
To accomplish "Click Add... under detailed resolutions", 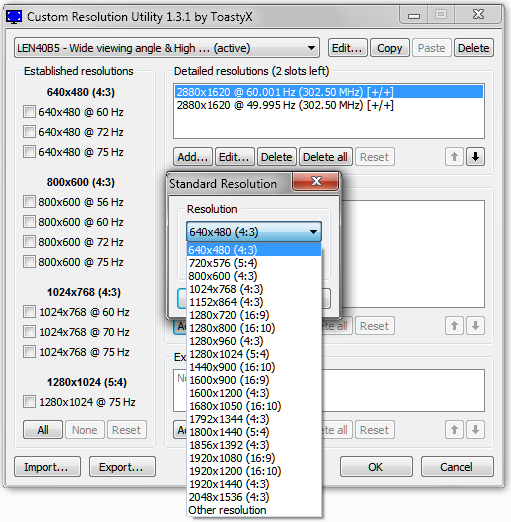I will point(193,157).
